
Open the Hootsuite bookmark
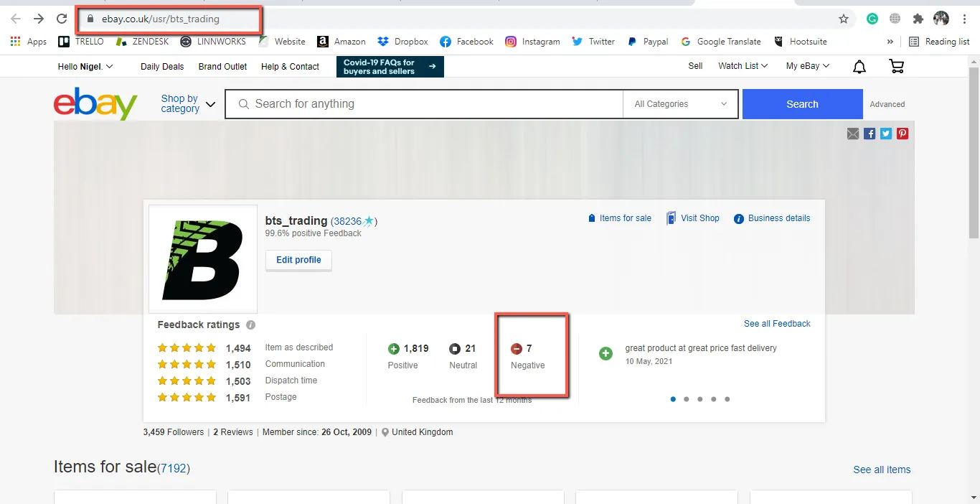[800, 42]
